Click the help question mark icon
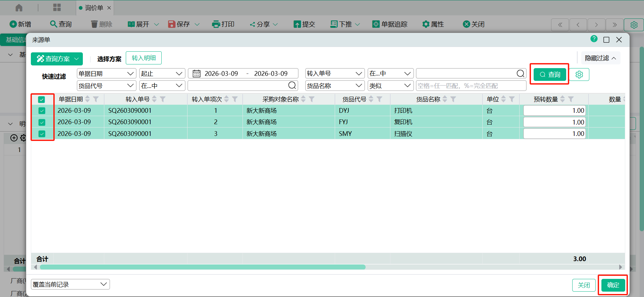 pyautogui.click(x=594, y=39)
